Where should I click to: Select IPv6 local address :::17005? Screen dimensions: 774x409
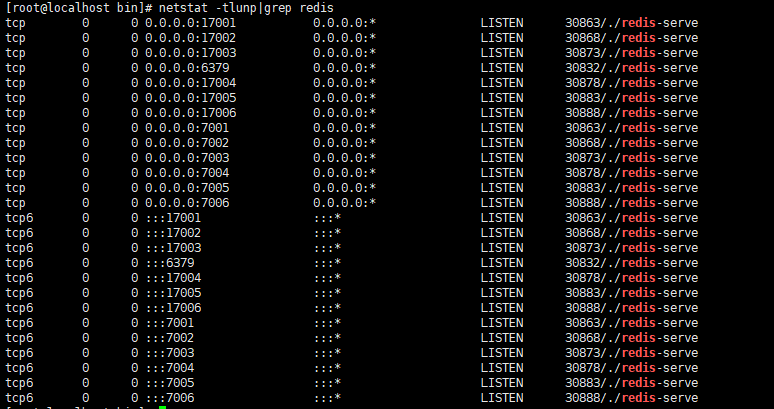click(x=174, y=293)
